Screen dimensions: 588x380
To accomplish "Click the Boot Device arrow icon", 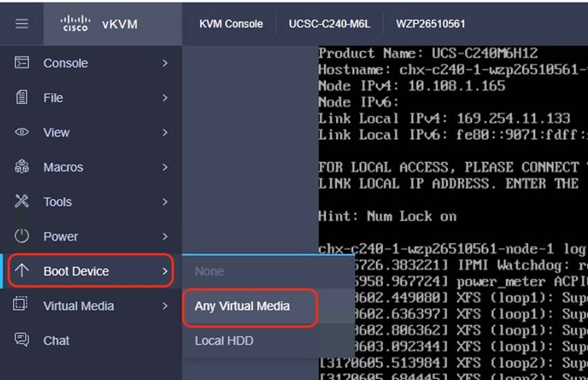I will pos(21,270).
